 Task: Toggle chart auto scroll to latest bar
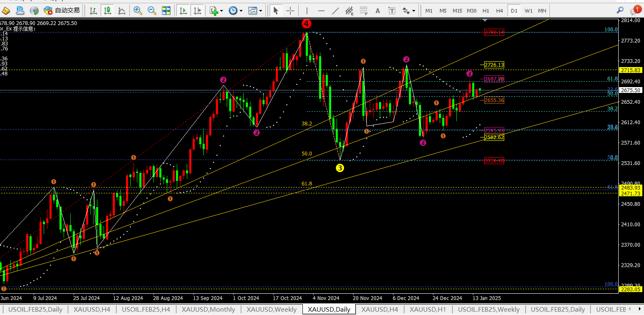coord(183,10)
